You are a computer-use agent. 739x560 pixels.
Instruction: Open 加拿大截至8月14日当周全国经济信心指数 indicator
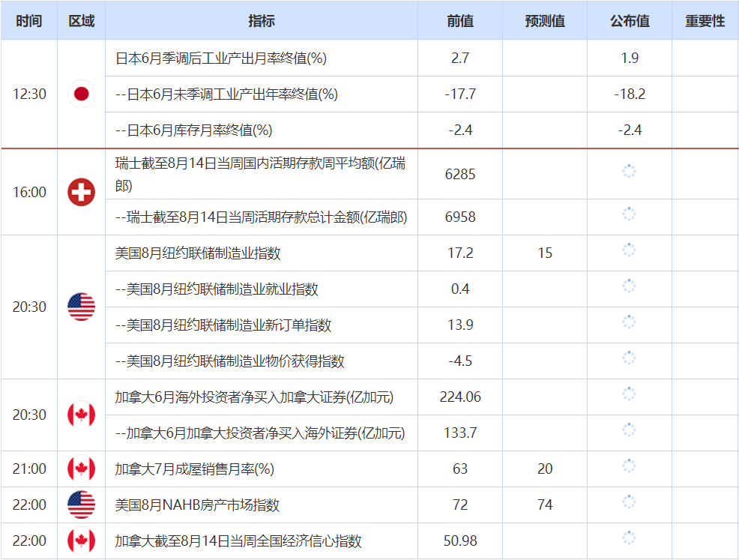[x=238, y=541]
